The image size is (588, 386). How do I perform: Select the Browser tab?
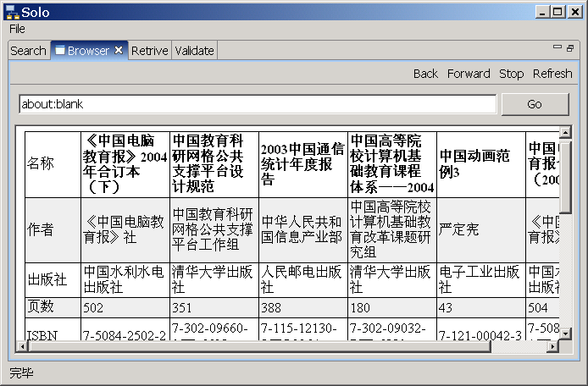tap(88, 51)
